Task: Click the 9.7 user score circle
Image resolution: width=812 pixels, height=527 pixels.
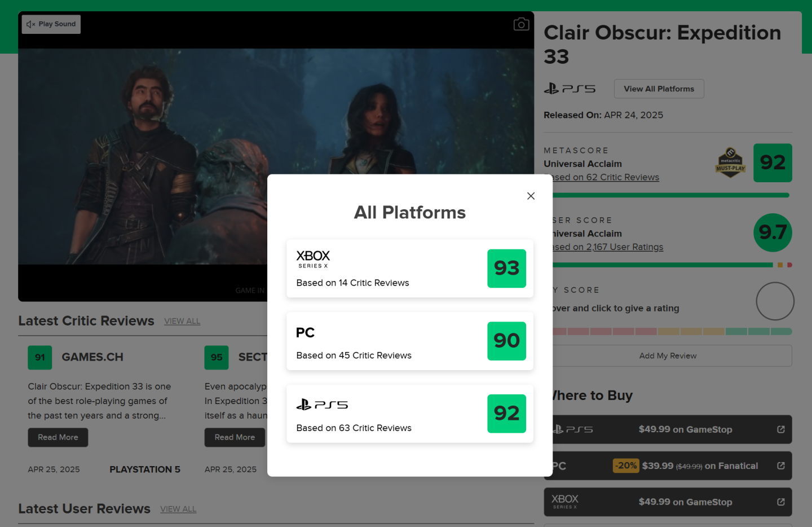Action: [x=772, y=232]
